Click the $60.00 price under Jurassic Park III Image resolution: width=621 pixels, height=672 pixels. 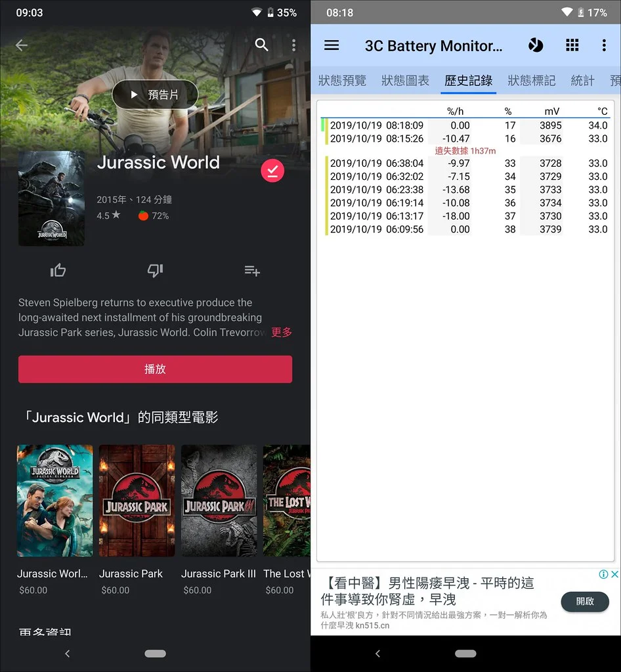click(x=197, y=590)
